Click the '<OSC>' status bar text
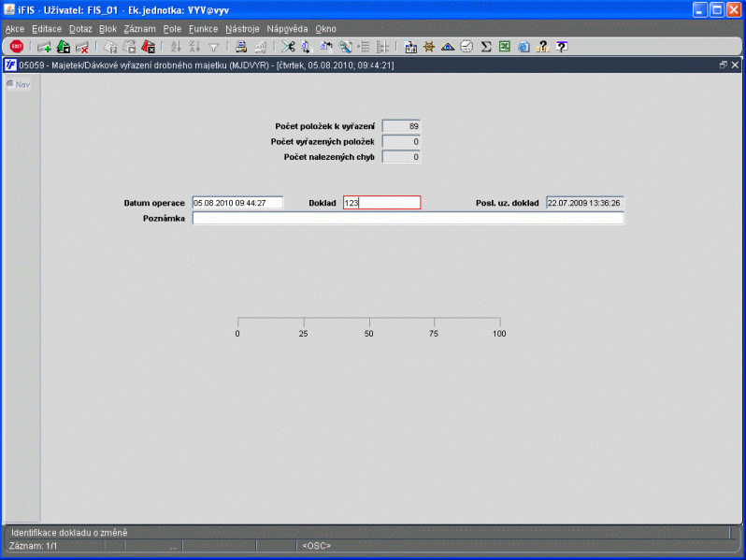The image size is (746, 560). [x=316, y=546]
